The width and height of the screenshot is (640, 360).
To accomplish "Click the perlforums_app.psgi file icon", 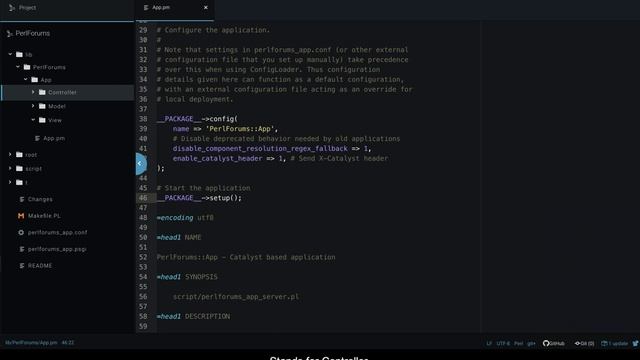I will pyautogui.click(x=22, y=249).
